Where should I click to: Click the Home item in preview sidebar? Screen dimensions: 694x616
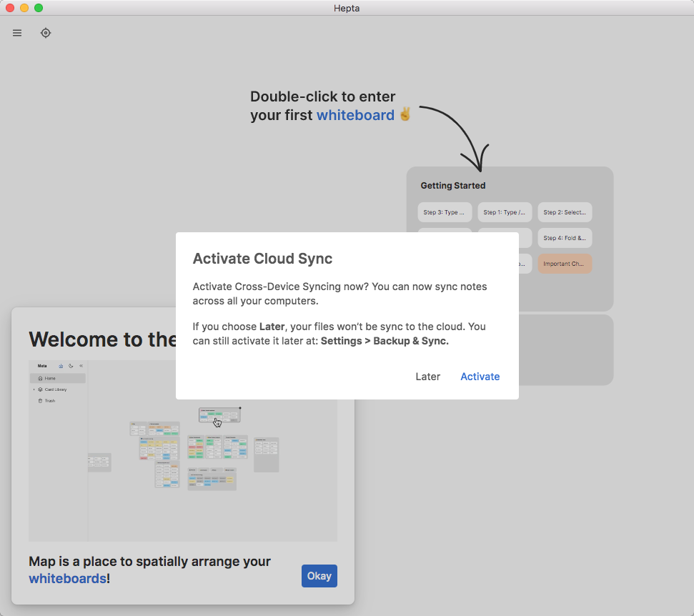pyautogui.click(x=58, y=378)
